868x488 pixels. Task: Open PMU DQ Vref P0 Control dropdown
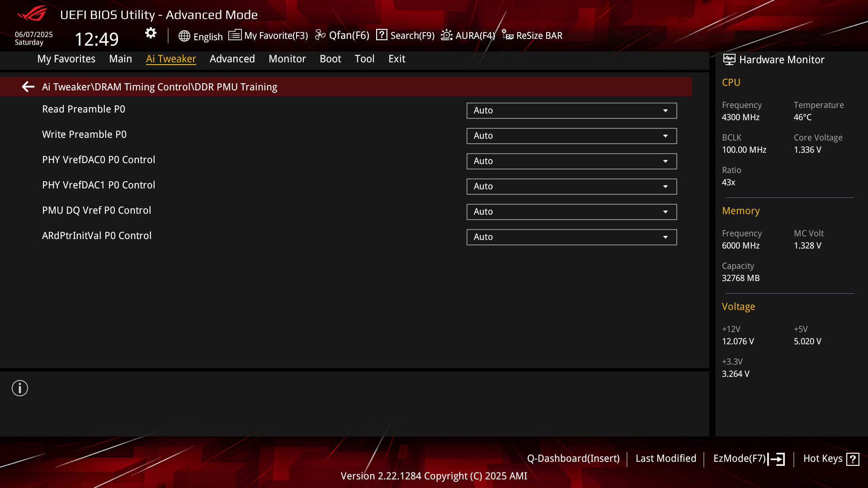tap(571, 212)
